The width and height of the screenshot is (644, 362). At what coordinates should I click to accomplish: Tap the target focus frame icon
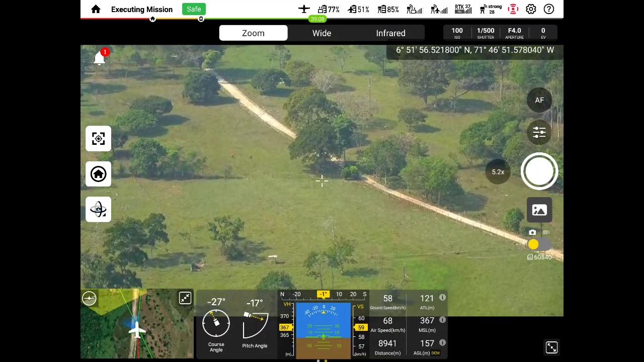coord(98,138)
